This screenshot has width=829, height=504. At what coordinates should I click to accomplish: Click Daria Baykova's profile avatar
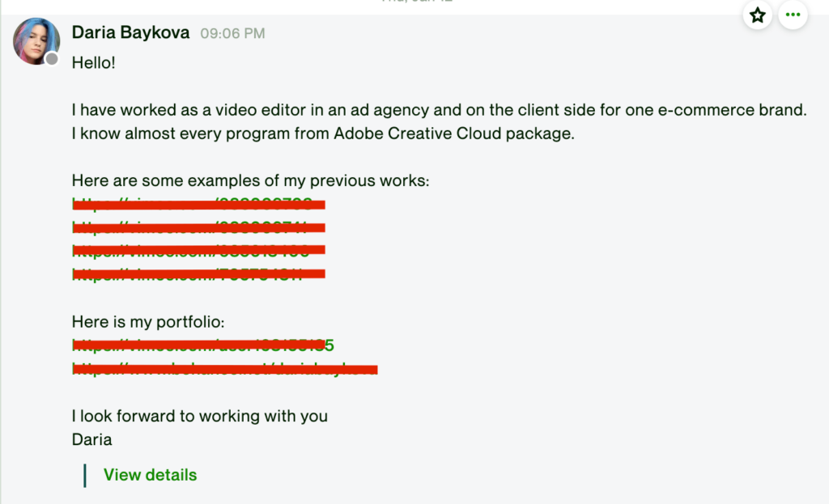(36, 41)
